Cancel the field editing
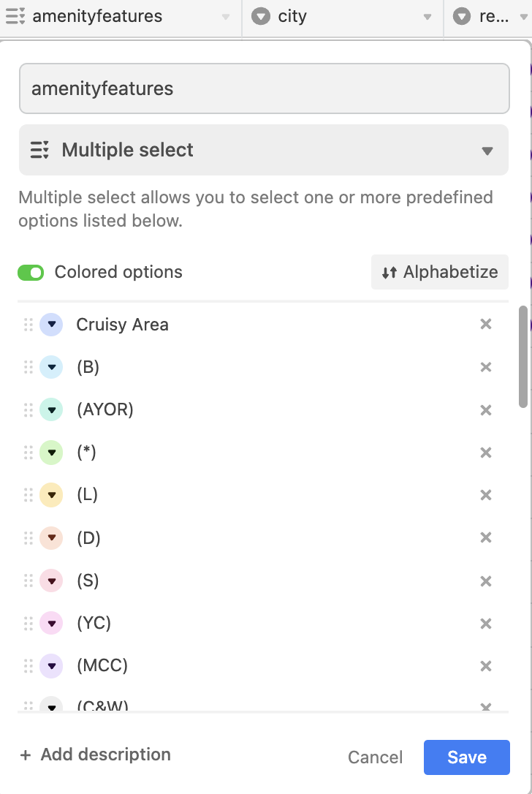The width and height of the screenshot is (532, 794). (375, 757)
